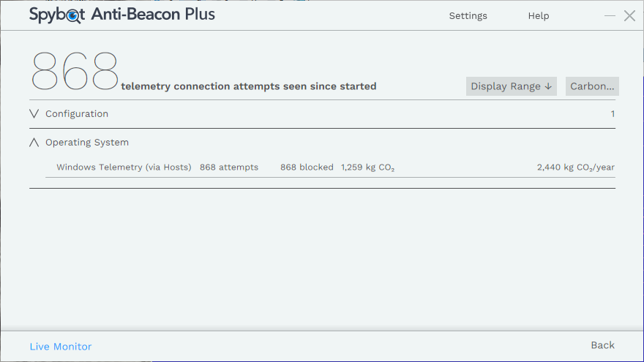Open the Settings menu
The height and width of the screenshot is (362, 644).
[x=468, y=15]
